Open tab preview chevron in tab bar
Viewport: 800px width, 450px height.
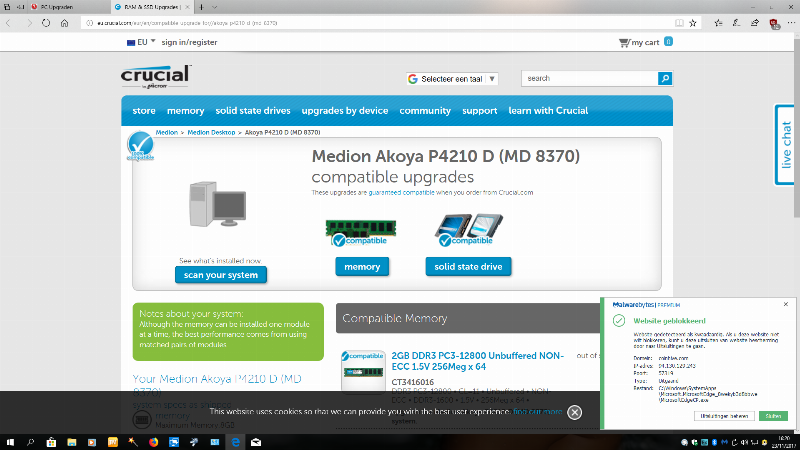coord(214,7)
